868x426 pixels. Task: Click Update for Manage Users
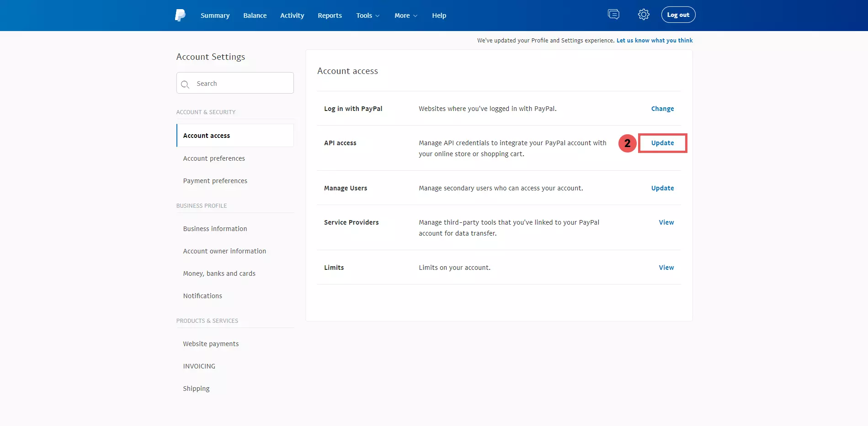pyautogui.click(x=662, y=188)
